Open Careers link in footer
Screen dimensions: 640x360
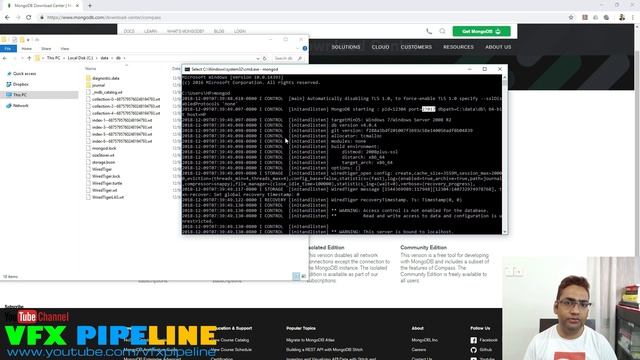click(419, 350)
